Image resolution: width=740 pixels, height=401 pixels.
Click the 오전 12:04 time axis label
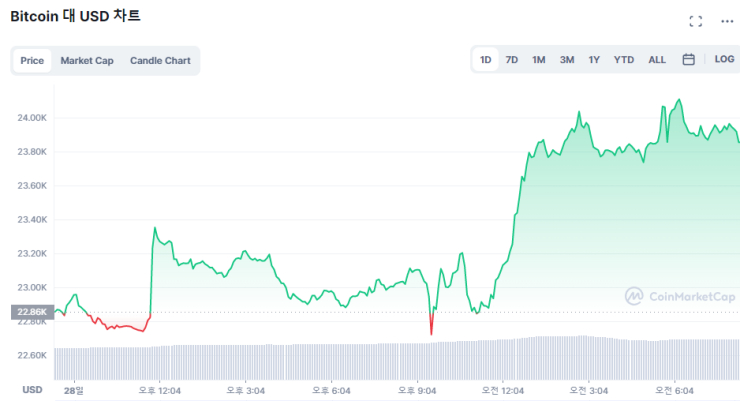(503, 389)
